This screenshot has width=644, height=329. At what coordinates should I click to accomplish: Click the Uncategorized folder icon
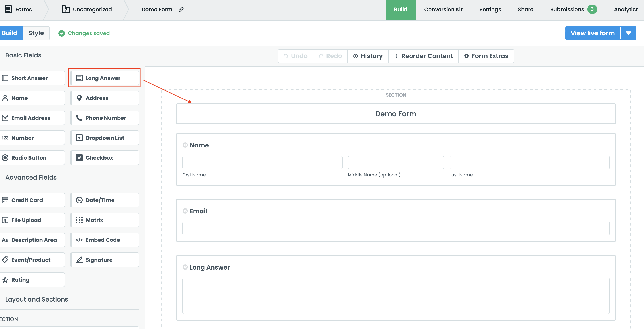tap(65, 10)
